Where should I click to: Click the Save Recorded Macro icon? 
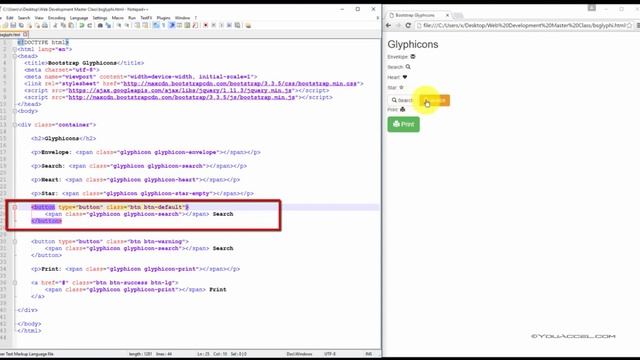coord(238,25)
